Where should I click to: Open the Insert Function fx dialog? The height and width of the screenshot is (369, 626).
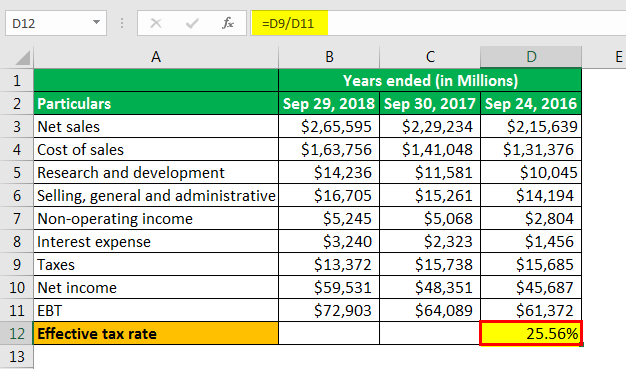[228, 23]
